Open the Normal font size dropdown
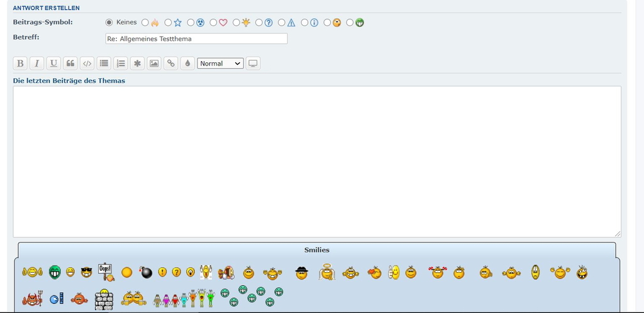Viewport: 644px width, 313px height. click(x=220, y=64)
